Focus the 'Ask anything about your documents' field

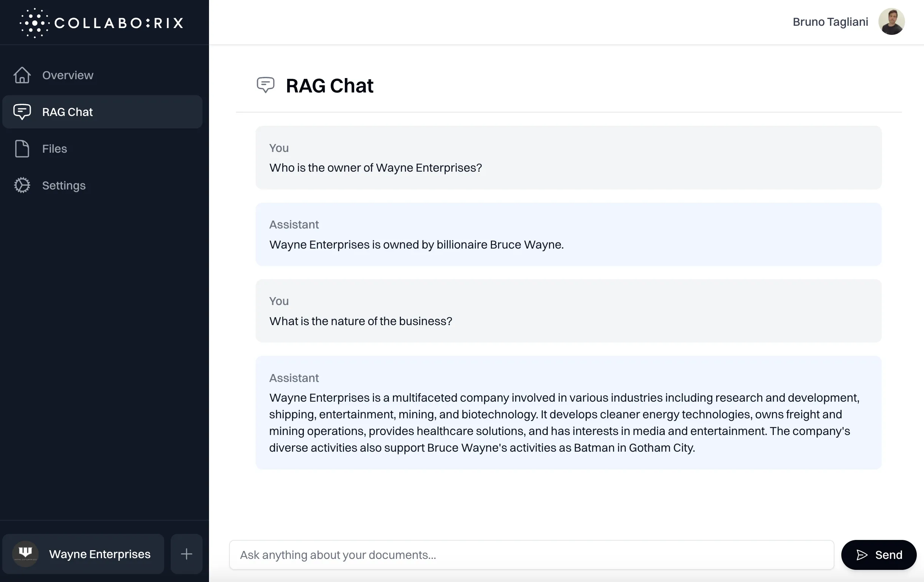[531, 555]
